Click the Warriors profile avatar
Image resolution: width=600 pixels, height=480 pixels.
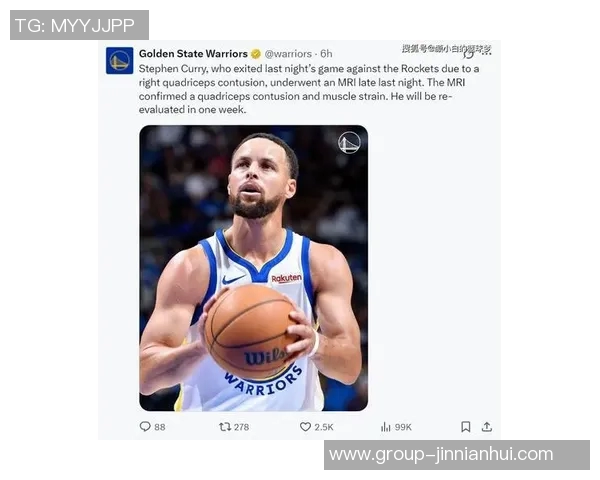(x=119, y=60)
